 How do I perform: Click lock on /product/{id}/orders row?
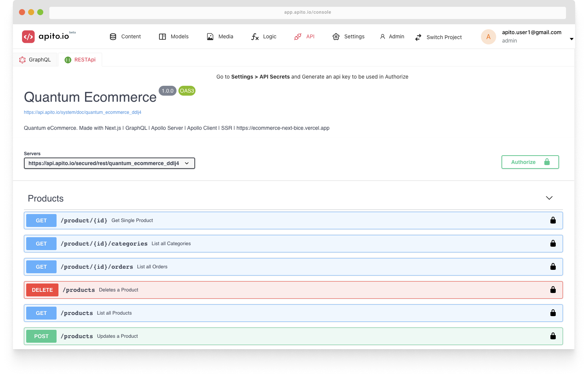point(553,267)
